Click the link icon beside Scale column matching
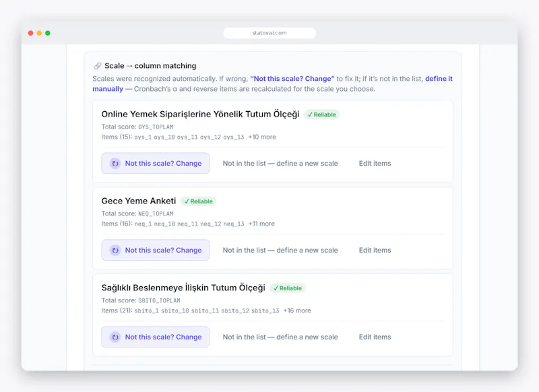Image resolution: width=539 pixels, height=392 pixels. click(x=98, y=65)
